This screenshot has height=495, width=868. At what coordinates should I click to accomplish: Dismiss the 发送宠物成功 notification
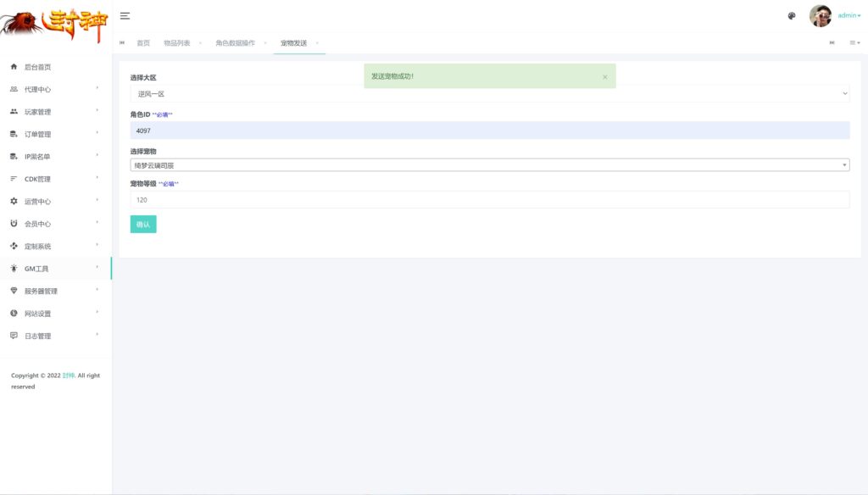604,76
